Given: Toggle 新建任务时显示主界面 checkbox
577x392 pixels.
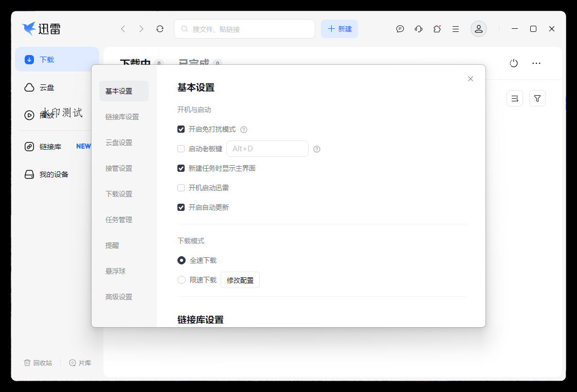Looking at the screenshot, I should click(181, 168).
